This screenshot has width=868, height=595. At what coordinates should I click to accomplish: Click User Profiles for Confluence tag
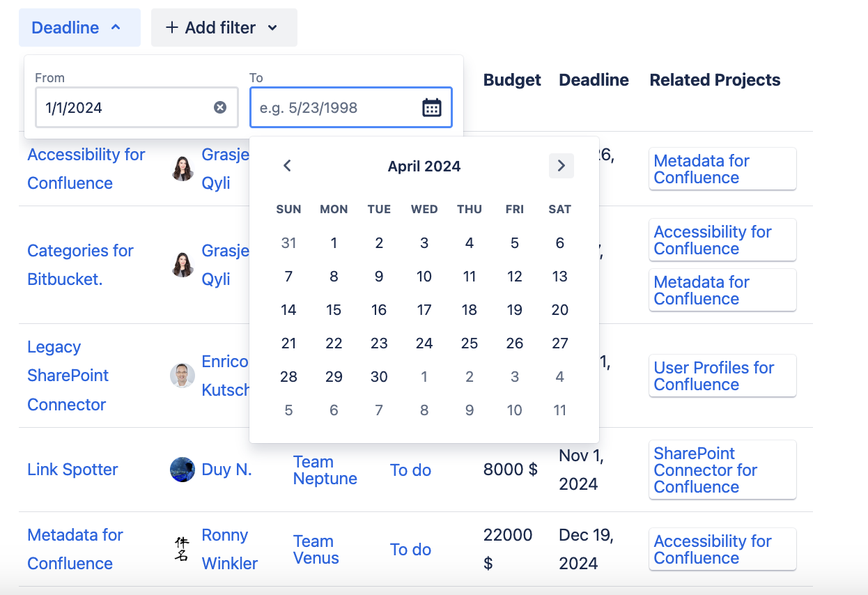[x=722, y=376]
